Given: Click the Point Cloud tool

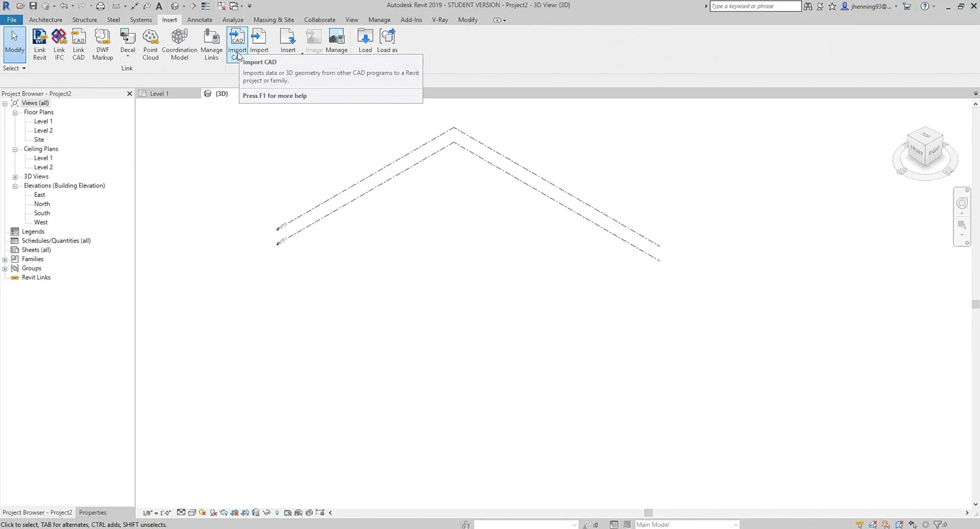Looking at the screenshot, I should 151,44.
